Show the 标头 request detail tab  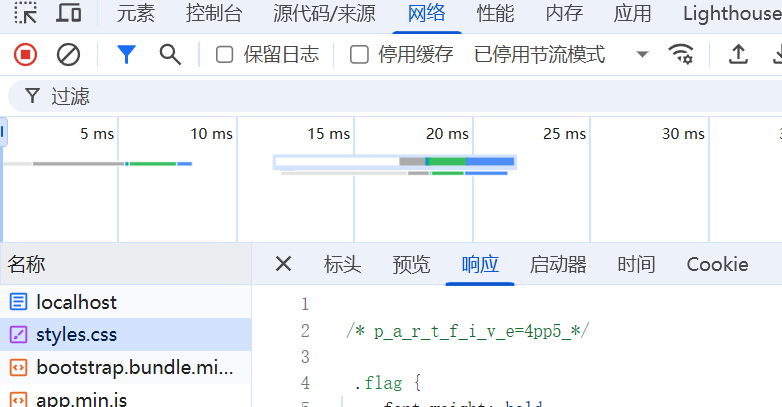coord(342,264)
